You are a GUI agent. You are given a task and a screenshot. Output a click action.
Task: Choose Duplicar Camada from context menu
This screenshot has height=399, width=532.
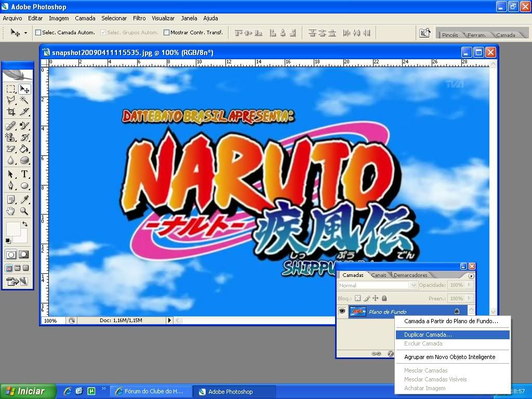(x=428, y=335)
